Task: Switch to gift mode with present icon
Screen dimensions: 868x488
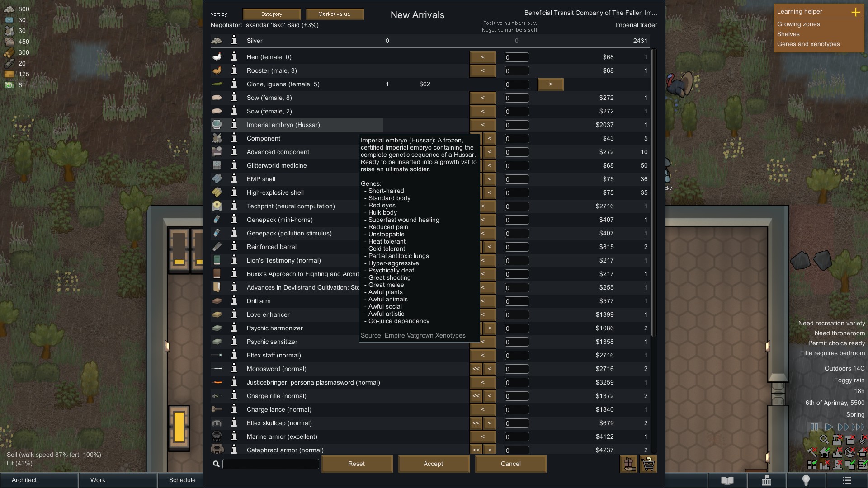Action: [x=628, y=464]
